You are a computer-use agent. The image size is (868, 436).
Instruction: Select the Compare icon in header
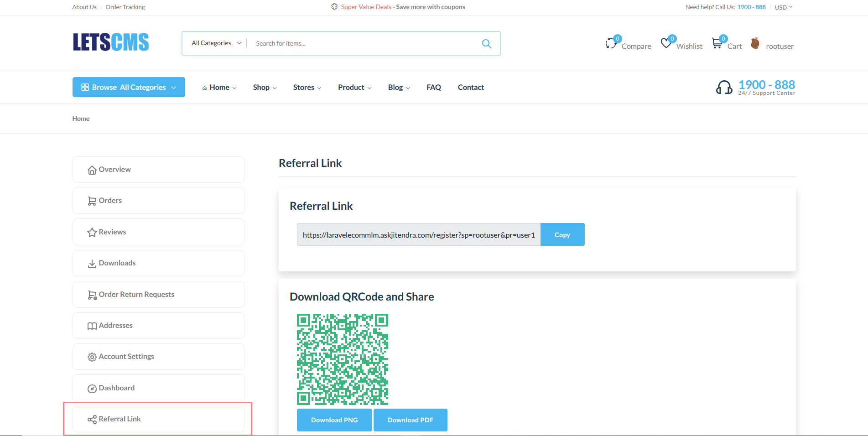pos(611,43)
